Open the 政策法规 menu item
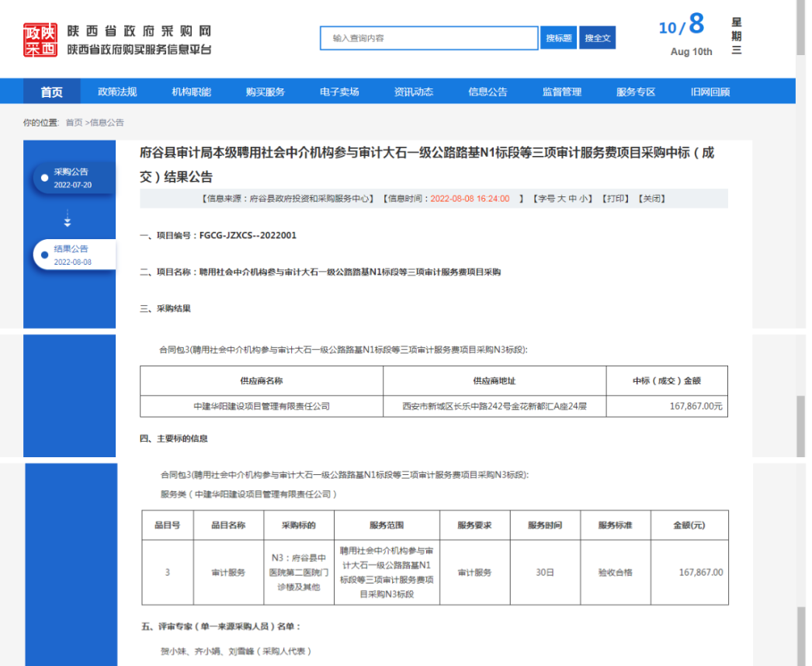The width and height of the screenshot is (812, 666). 117,92
